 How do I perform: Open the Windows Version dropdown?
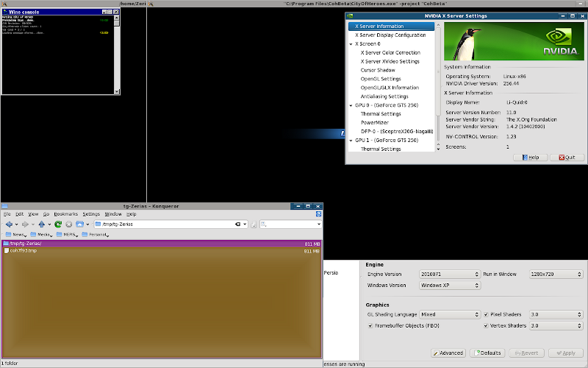pyautogui.click(x=449, y=285)
